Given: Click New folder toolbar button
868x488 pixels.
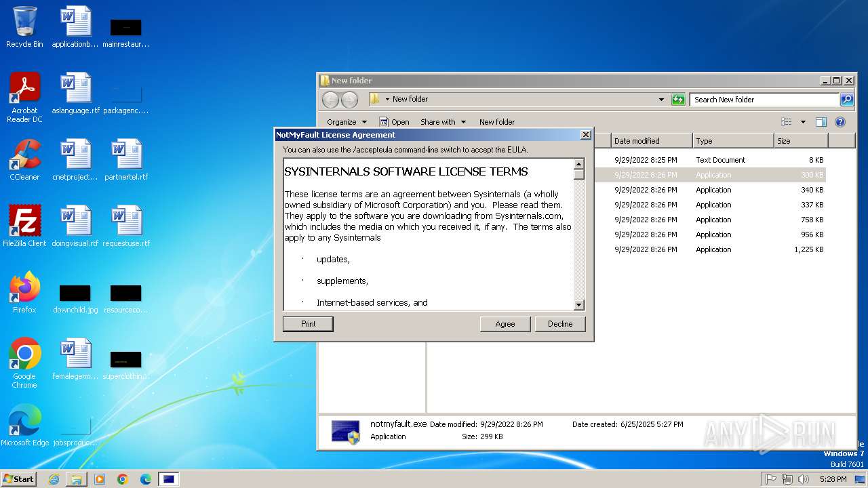Looking at the screenshot, I should [x=497, y=122].
